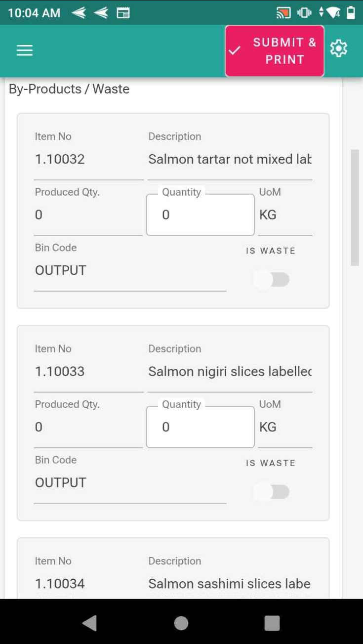Tap the cast icon in status bar

click(x=283, y=13)
